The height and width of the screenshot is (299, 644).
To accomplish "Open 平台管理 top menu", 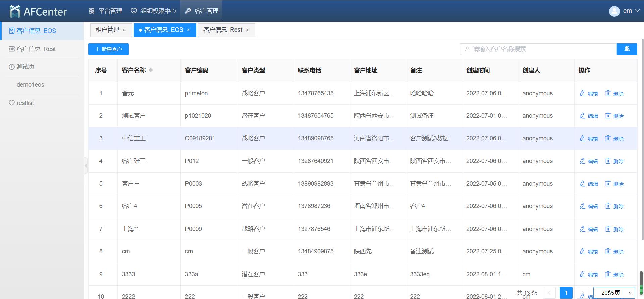I will point(105,11).
